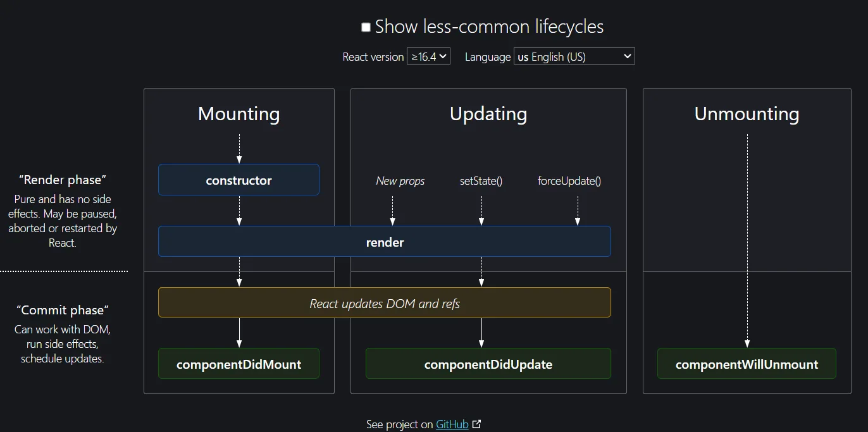Click the componentDidMount box

[239, 364]
